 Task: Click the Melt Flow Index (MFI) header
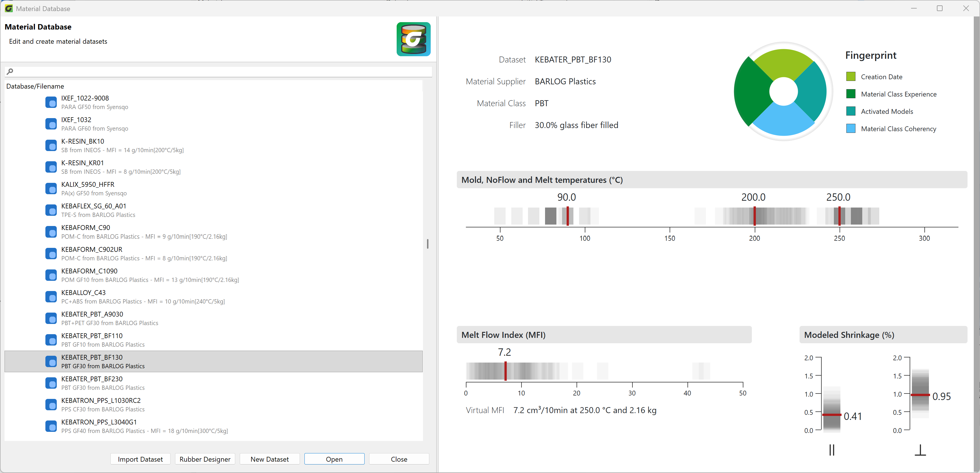604,335
